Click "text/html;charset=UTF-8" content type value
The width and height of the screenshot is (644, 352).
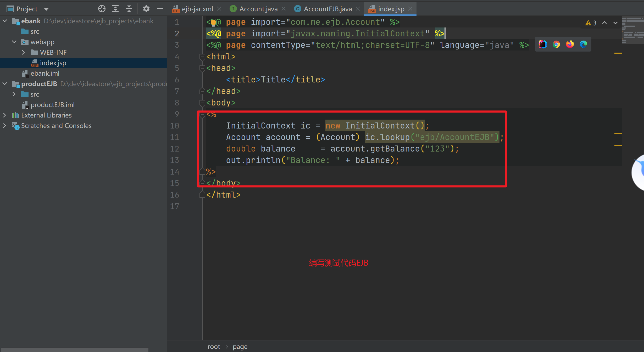(373, 45)
